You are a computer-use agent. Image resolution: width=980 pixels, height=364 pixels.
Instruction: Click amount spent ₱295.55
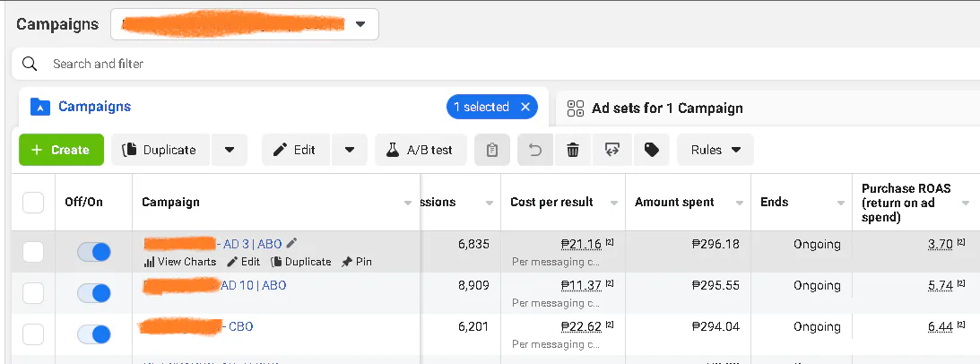pos(715,285)
